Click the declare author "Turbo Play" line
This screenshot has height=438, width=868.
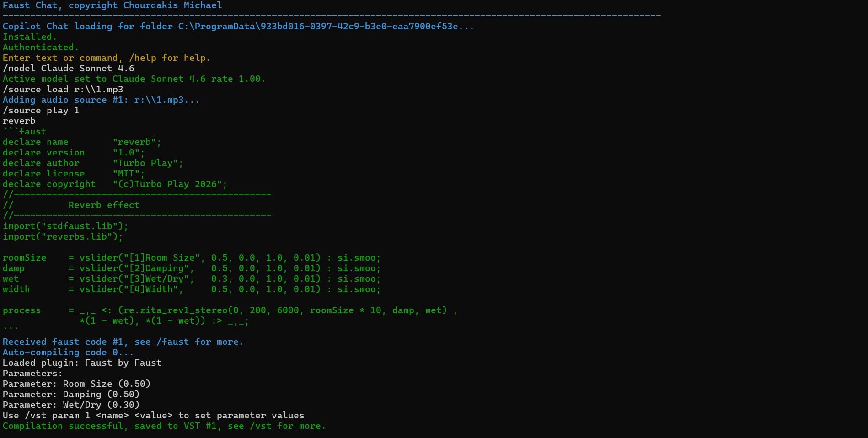[x=92, y=163]
